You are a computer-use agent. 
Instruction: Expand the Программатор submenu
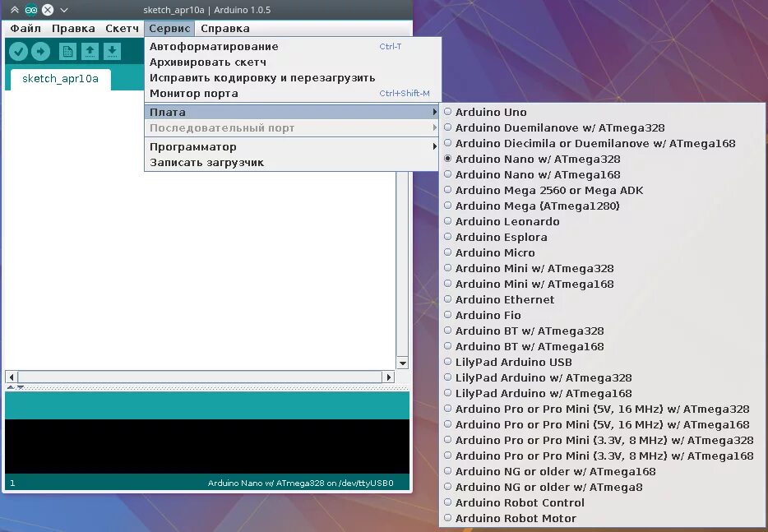click(x=293, y=147)
